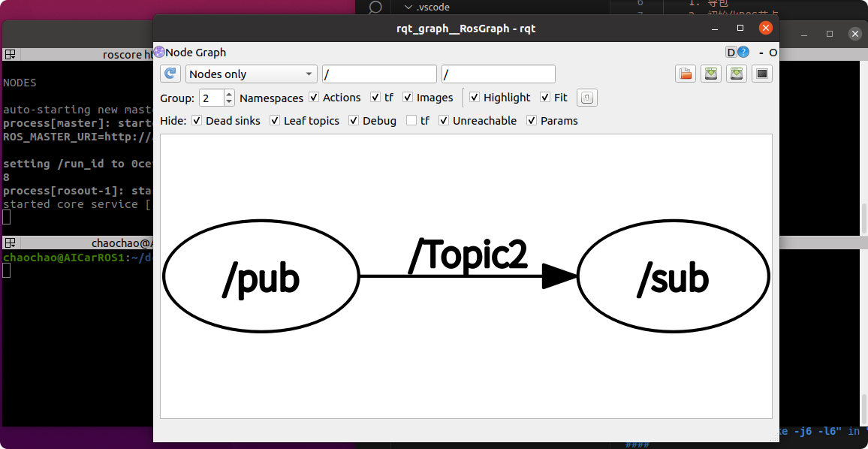Minimize the rqt_graph window
The width and height of the screenshot is (868, 449).
715,29
